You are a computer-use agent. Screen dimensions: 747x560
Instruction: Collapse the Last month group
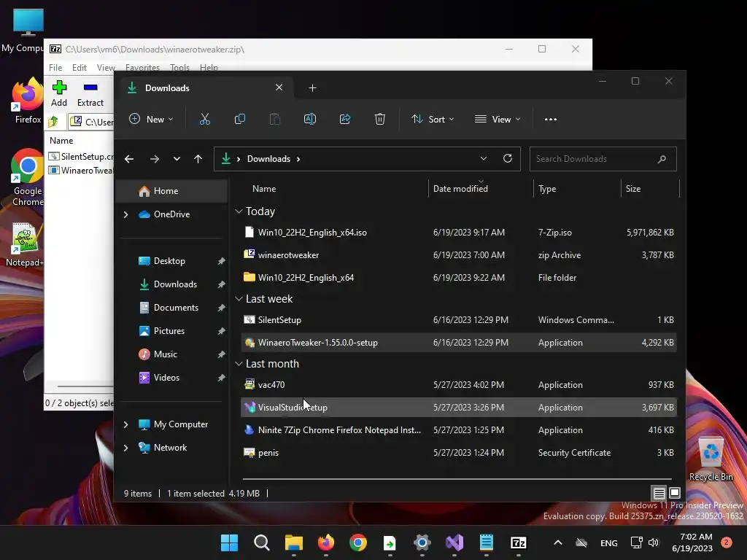click(x=239, y=363)
